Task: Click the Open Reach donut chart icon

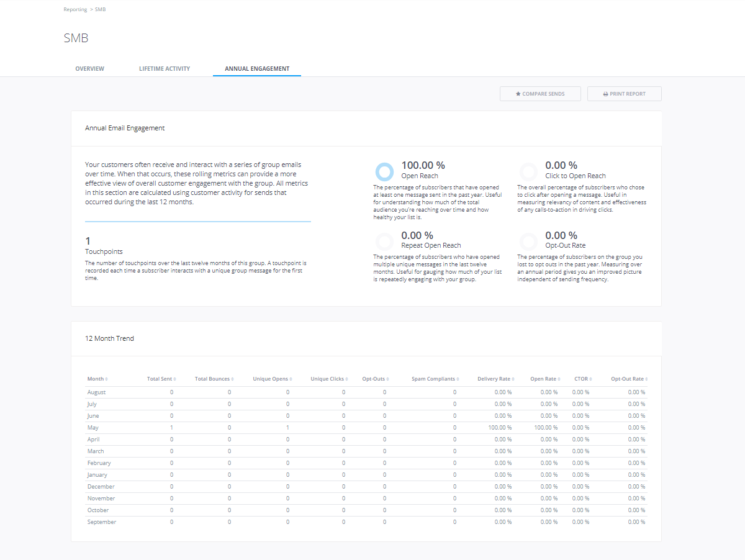Action: pos(385,171)
